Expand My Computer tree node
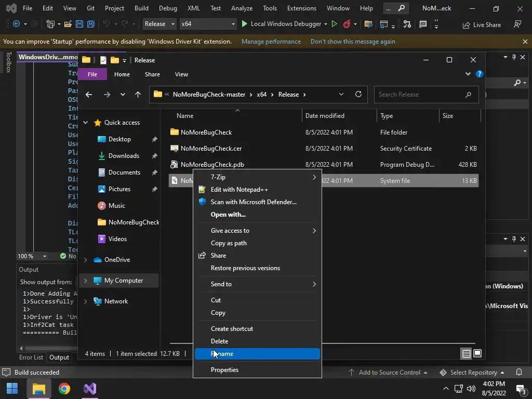The width and height of the screenshot is (532, 399). click(86, 281)
